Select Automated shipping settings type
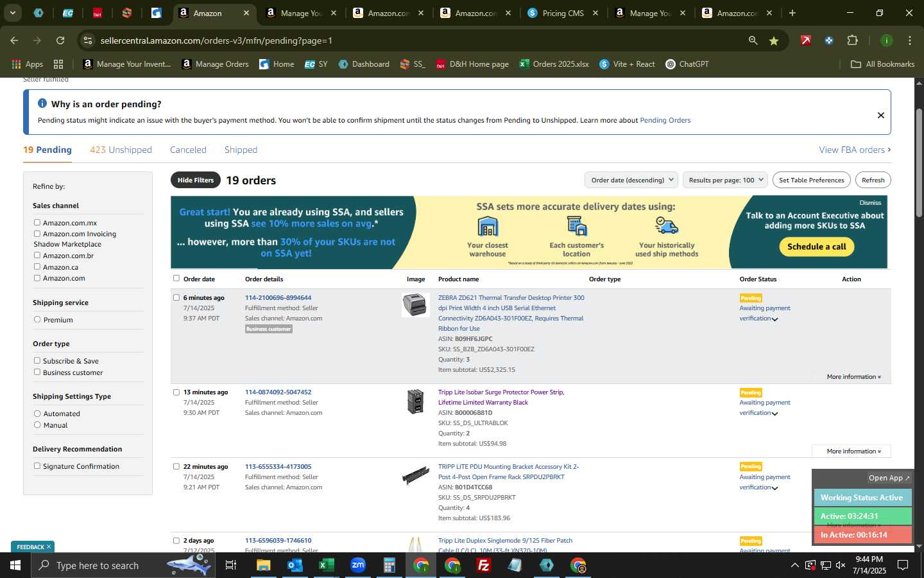This screenshot has width=924, height=578. click(37, 414)
